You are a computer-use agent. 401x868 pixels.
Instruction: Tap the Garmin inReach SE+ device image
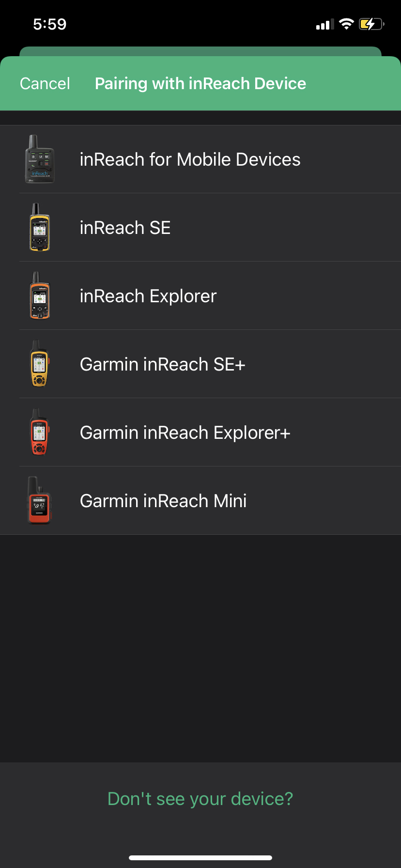coord(40,364)
